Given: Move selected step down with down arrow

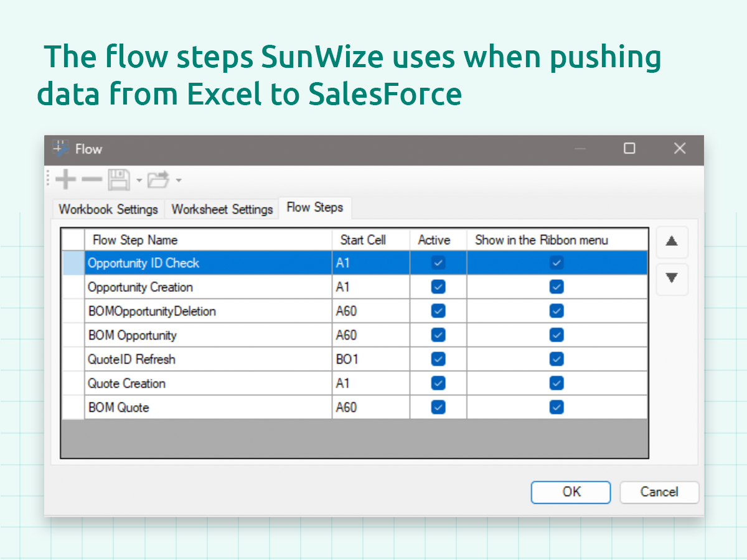Looking at the screenshot, I should (x=672, y=279).
